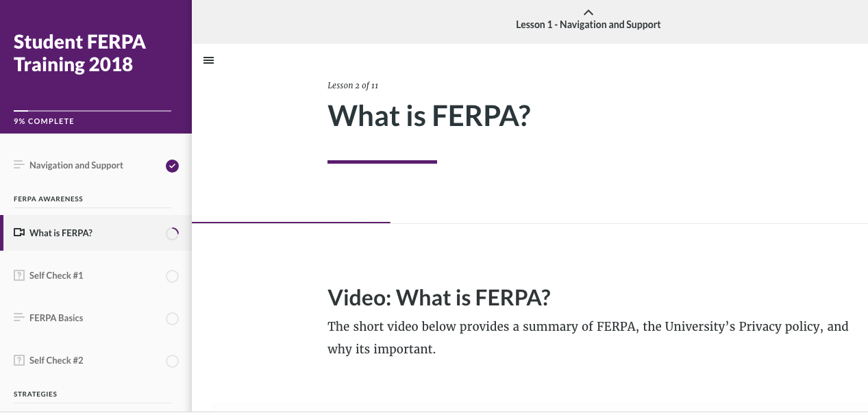
Task: Select the FERPA Basics lesson
Action: tap(96, 318)
